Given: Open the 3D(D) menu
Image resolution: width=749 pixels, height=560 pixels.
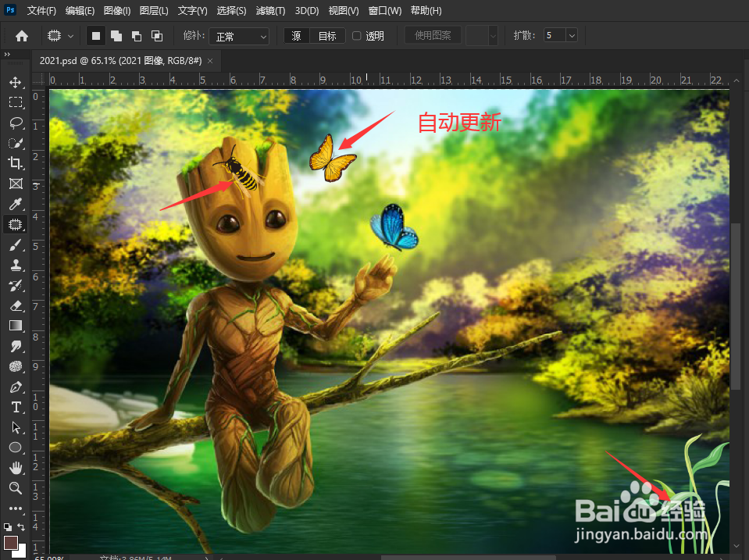Looking at the screenshot, I should pyautogui.click(x=307, y=10).
